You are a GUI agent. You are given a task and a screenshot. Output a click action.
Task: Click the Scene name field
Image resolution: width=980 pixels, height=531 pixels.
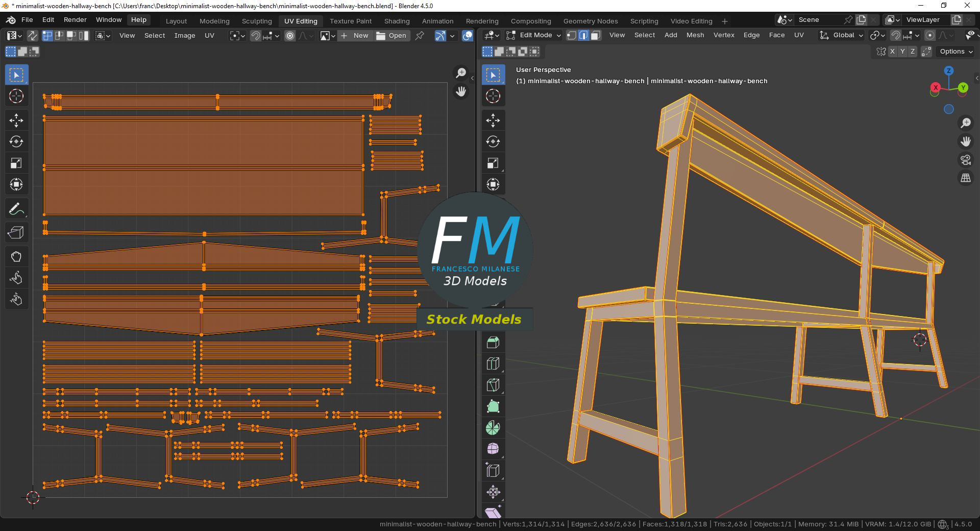(819, 20)
